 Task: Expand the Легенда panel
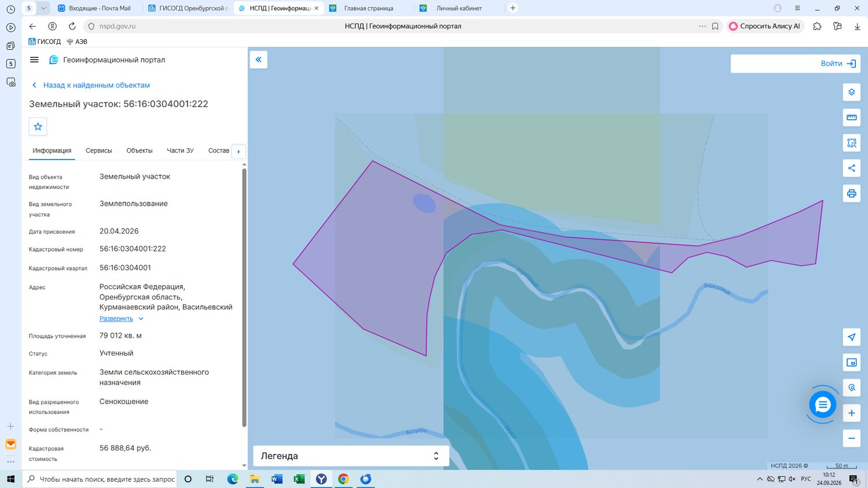[x=351, y=456]
